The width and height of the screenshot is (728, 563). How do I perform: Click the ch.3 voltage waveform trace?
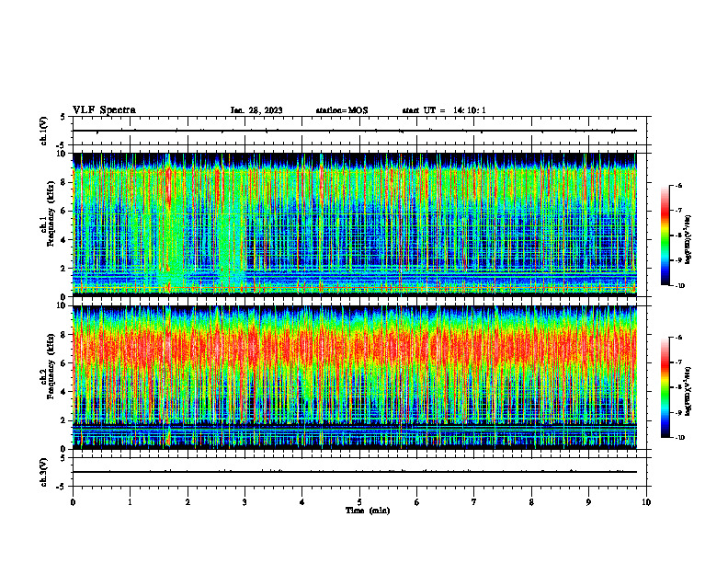[355, 472]
